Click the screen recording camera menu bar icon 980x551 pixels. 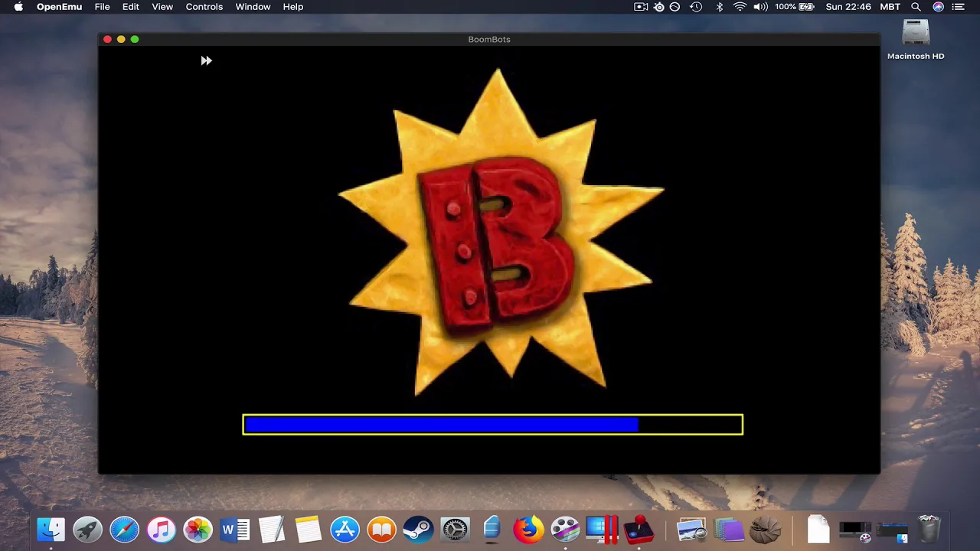(x=642, y=7)
